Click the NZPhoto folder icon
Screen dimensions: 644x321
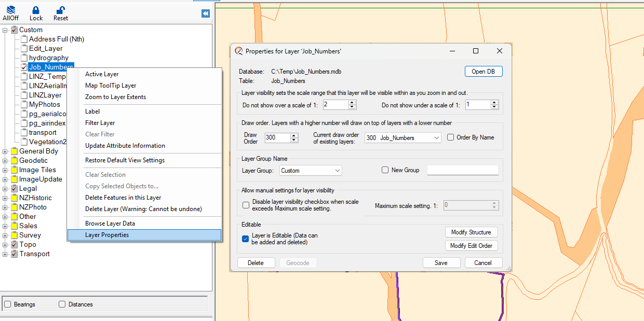[x=14, y=207]
